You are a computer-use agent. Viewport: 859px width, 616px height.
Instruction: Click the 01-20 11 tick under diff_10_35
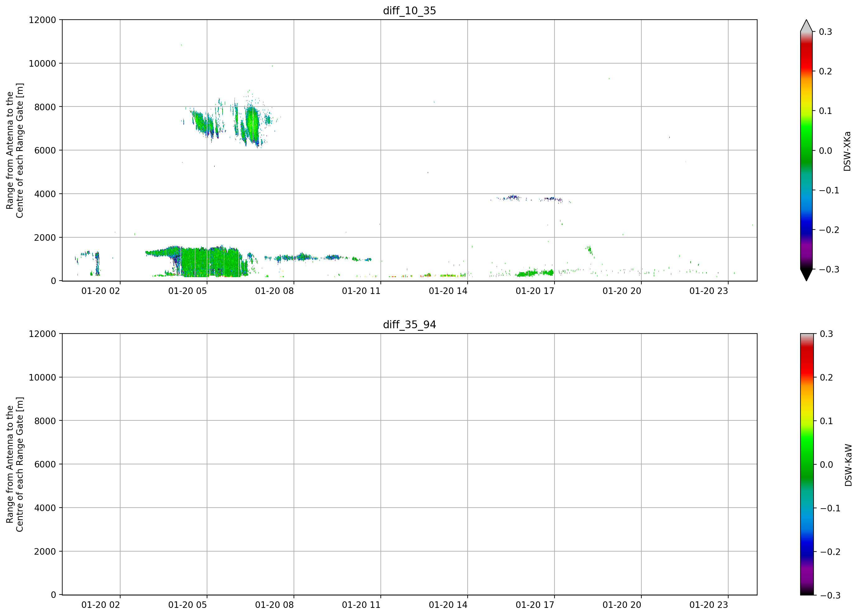point(361,291)
